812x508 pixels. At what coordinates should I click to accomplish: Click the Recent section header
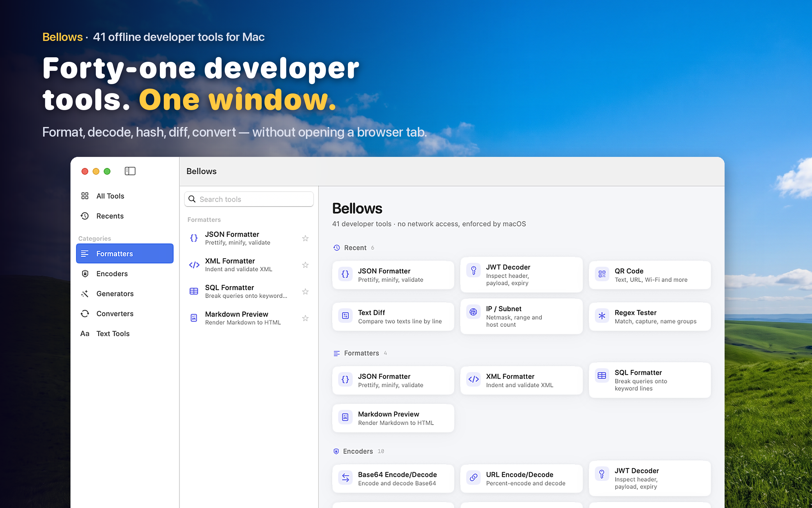pos(354,248)
